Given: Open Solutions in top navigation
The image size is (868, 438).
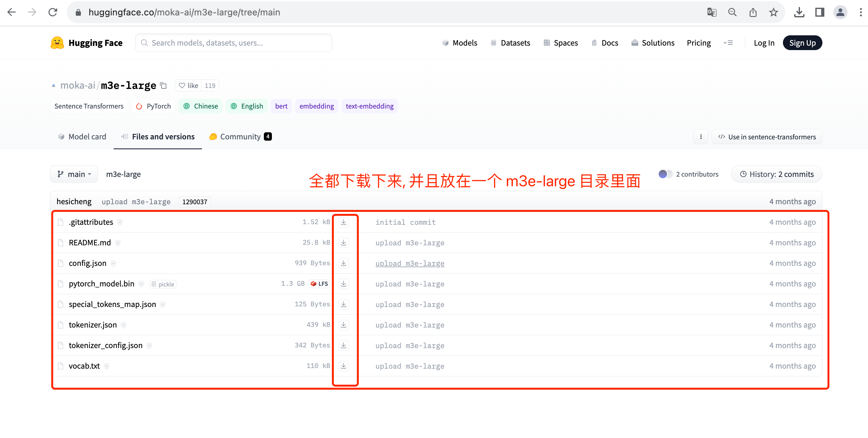Looking at the screenshot, I should pyautogui.click(x=653, y=43).
